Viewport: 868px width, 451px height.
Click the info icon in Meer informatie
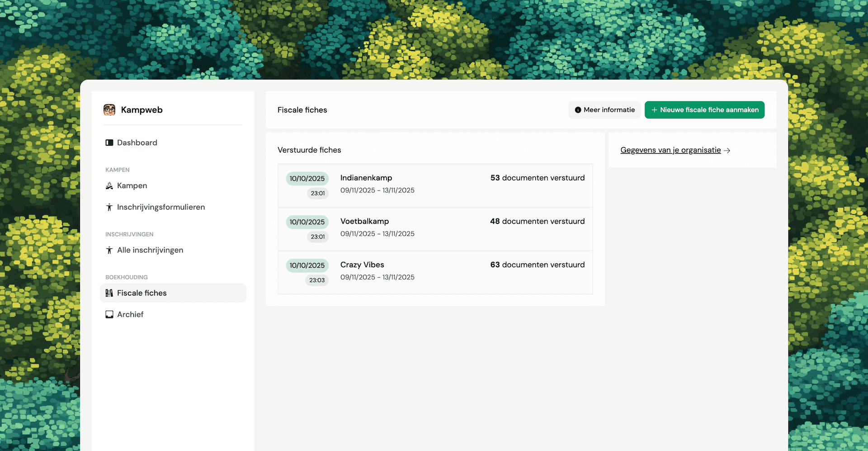(578, 110)
